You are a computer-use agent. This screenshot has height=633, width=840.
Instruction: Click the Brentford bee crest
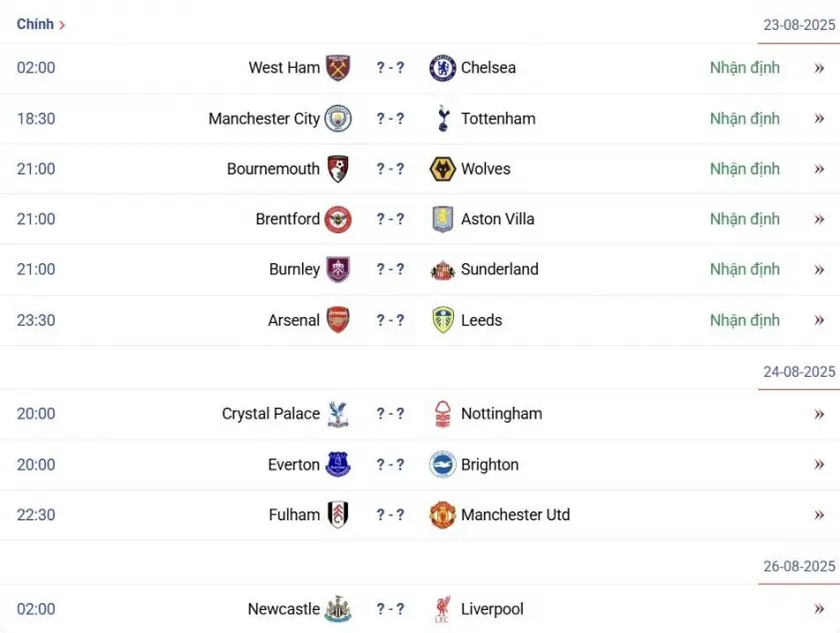click(338, 219)
